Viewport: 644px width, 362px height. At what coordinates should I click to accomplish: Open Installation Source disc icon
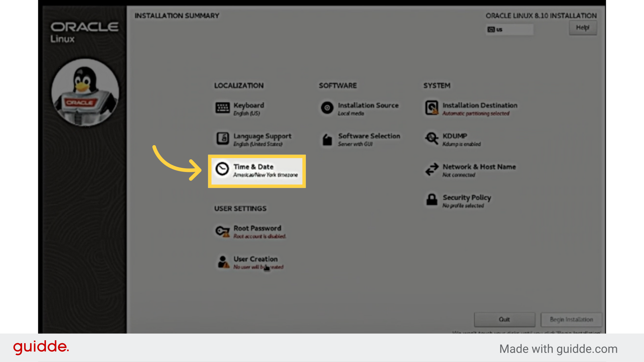click(327, 108)
